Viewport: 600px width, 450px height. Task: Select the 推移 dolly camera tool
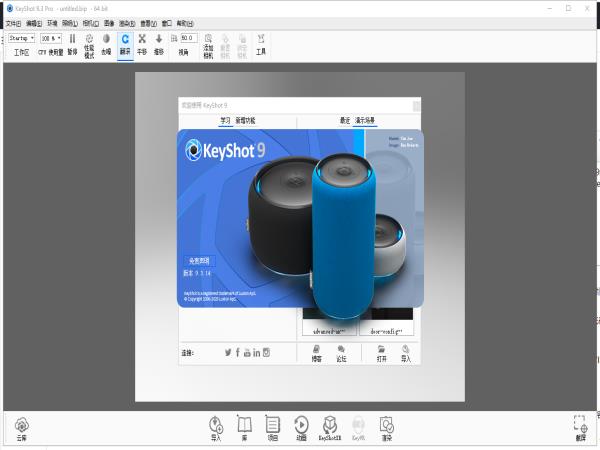159,44
